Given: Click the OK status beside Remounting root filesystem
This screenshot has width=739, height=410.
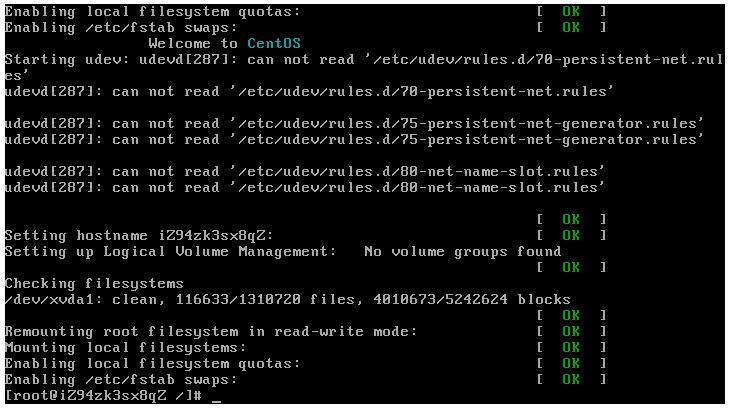Looking at the screenshot, I should [x=571, y=332].
